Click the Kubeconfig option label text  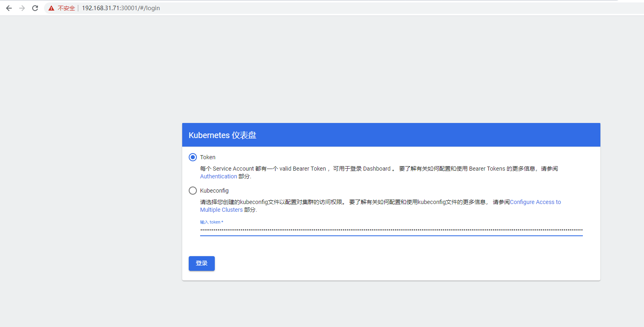(x=214, y=191)
